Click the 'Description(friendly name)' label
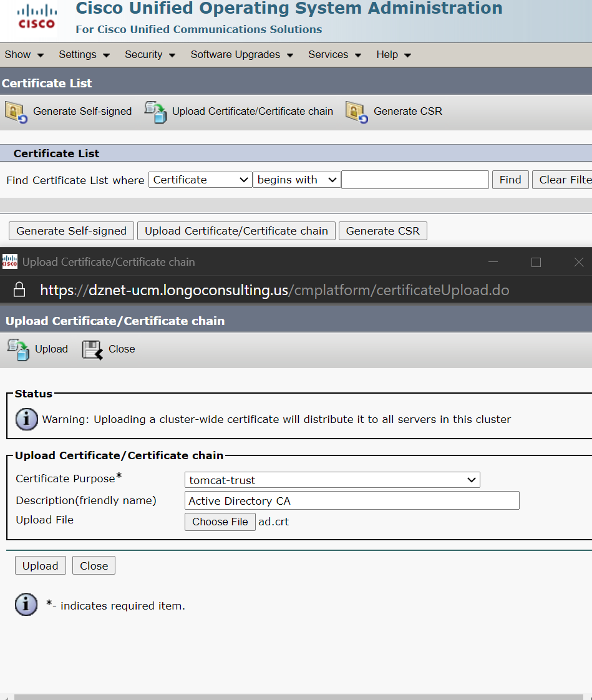592x700 pixels. [86, 500]
